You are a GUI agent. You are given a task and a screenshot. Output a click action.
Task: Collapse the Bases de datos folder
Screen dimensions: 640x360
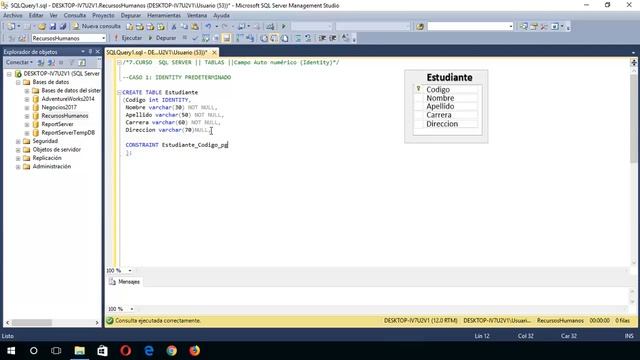click(x=18, y=82)
